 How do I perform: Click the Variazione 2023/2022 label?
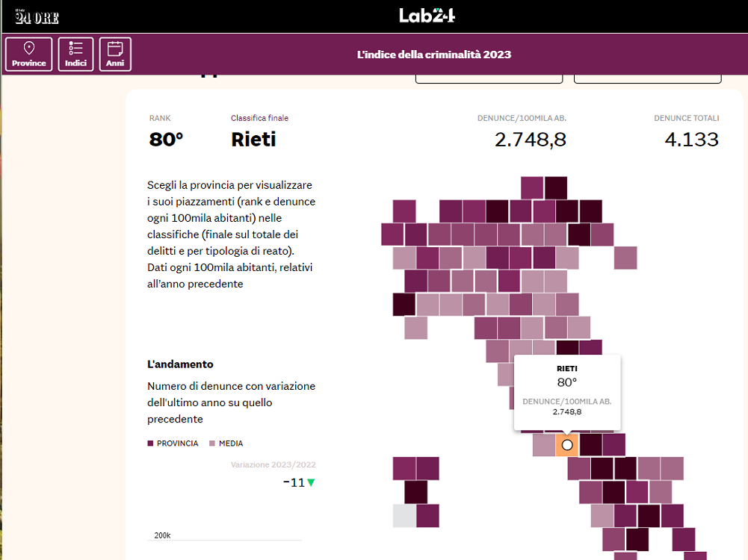[273, 464]
